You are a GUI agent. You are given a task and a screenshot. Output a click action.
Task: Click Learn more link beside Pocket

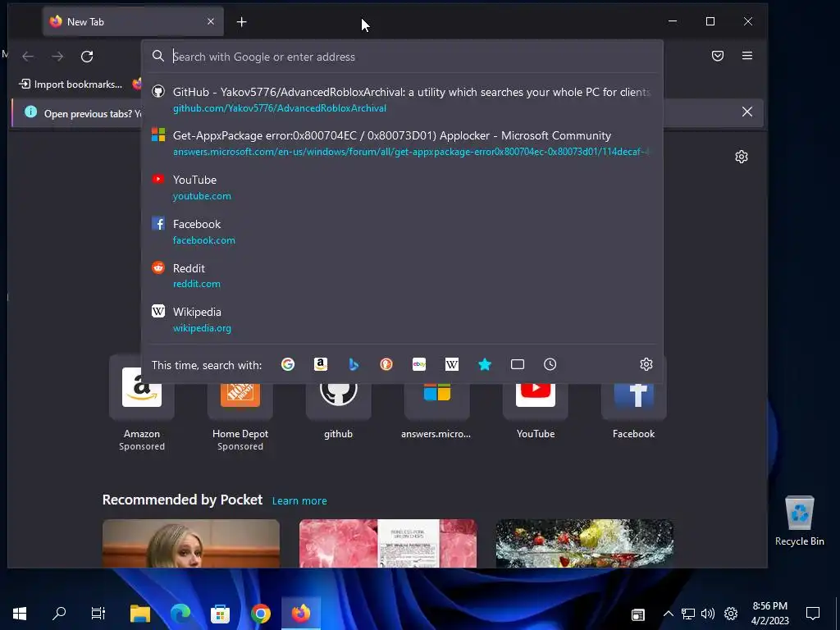[299, 501]
